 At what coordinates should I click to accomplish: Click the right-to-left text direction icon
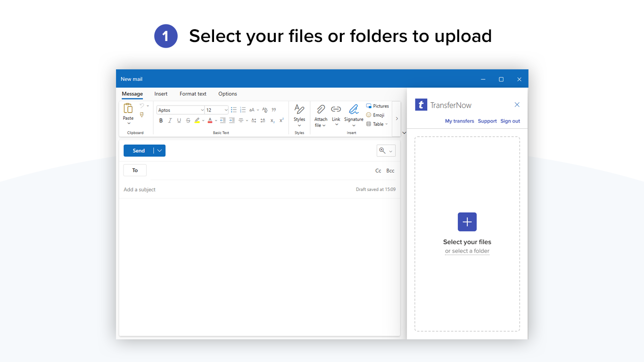pos(263,121)
